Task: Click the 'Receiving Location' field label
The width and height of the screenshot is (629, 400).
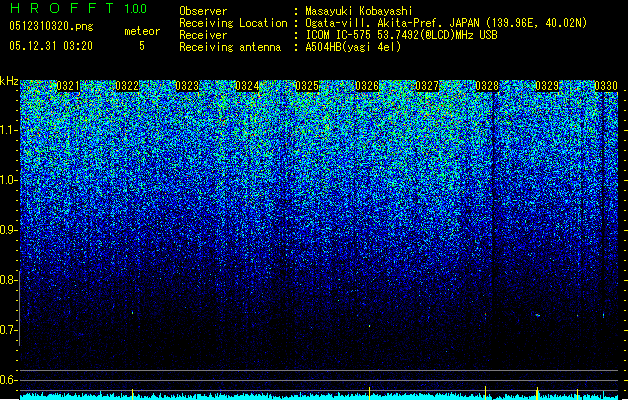Action: (233, 23)
